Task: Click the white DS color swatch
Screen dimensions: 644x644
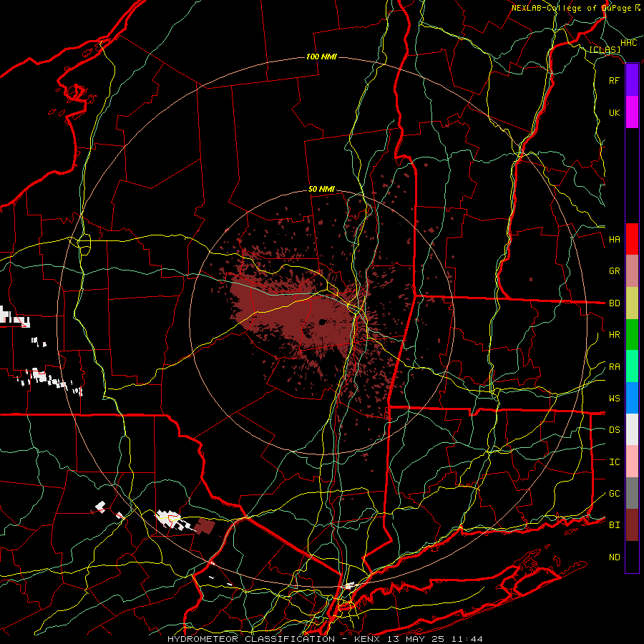Action: 632,429
